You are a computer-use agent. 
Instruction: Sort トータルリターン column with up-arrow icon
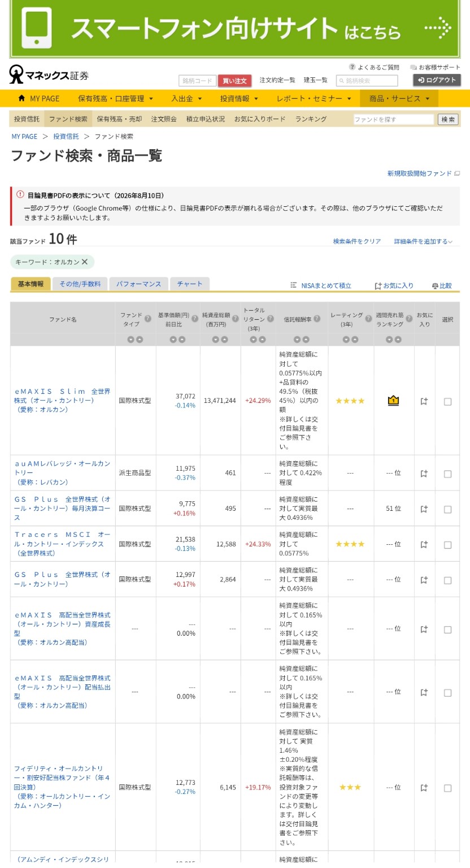[263, 340]
